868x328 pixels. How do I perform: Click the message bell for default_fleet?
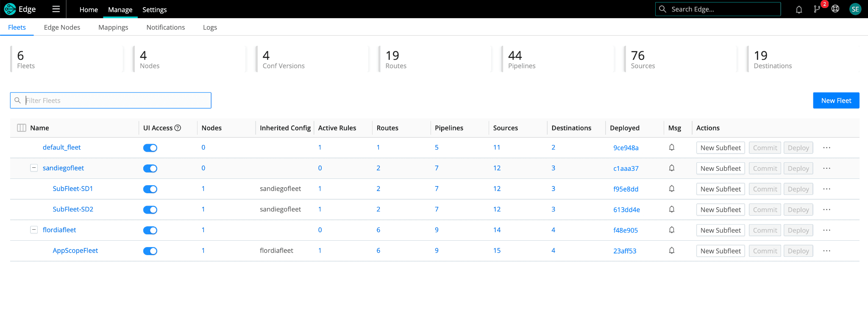pos(672,147)
